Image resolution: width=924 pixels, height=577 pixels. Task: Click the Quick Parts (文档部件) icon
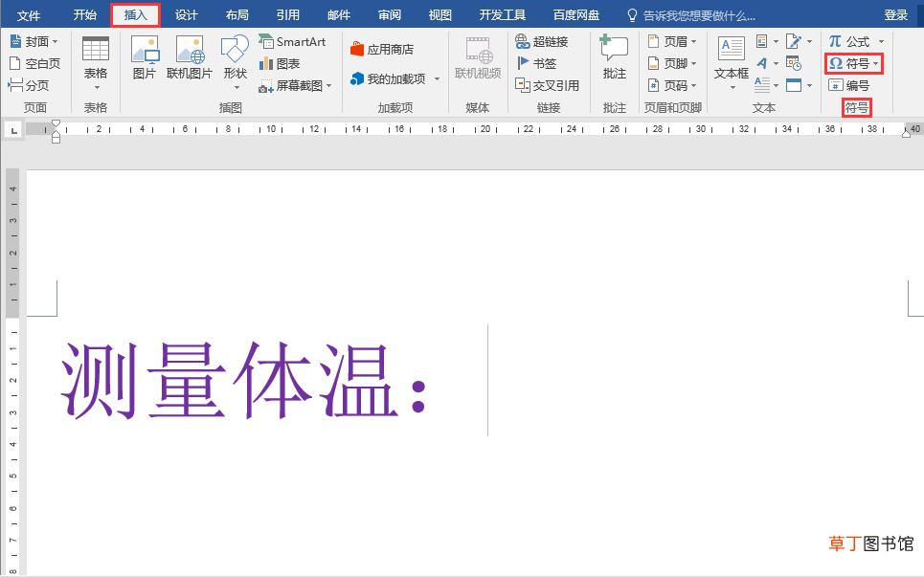[762, 41]
